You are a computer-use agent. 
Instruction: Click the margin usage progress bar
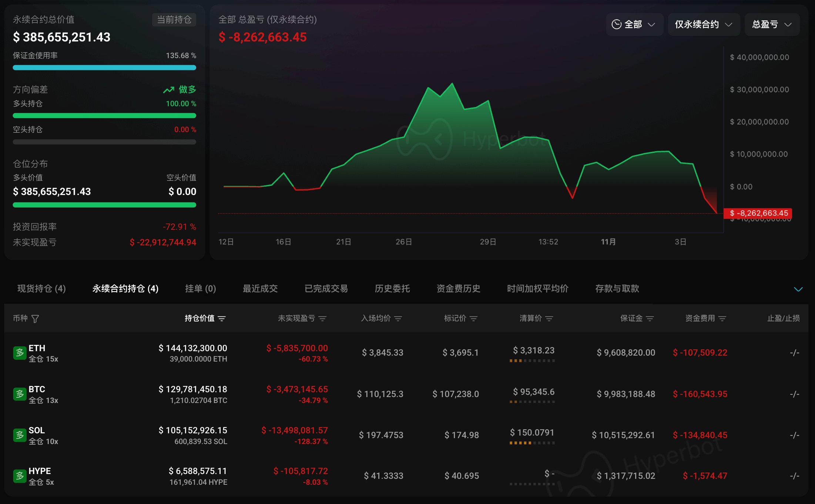tap(104, 68)
